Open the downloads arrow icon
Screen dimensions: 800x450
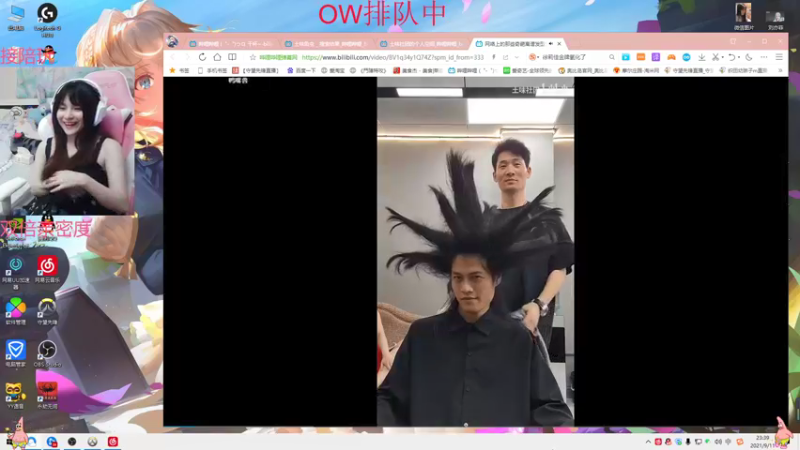pos(702,57)
